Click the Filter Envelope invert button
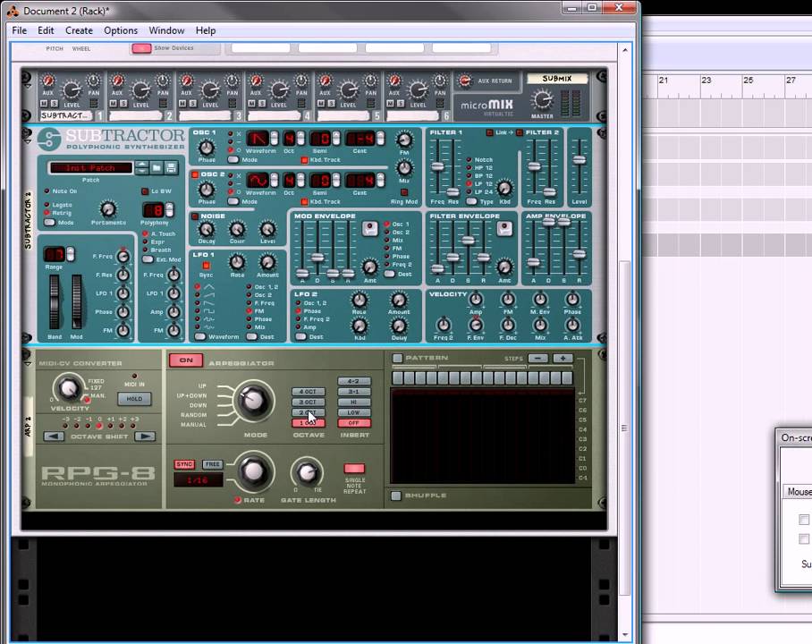812x644 pixels. [x=504, y=228]
